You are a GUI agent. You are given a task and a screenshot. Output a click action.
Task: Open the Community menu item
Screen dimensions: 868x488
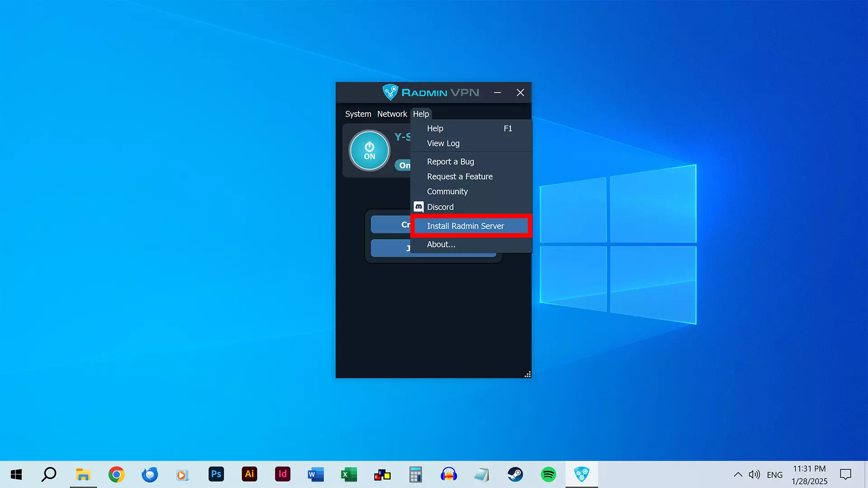coord(447,192)
